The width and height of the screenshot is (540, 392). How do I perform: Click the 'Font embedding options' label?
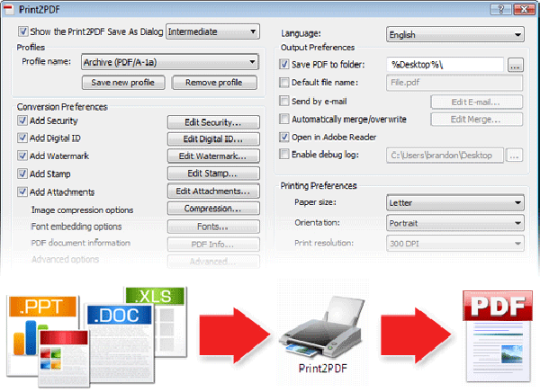coord(76,227)
